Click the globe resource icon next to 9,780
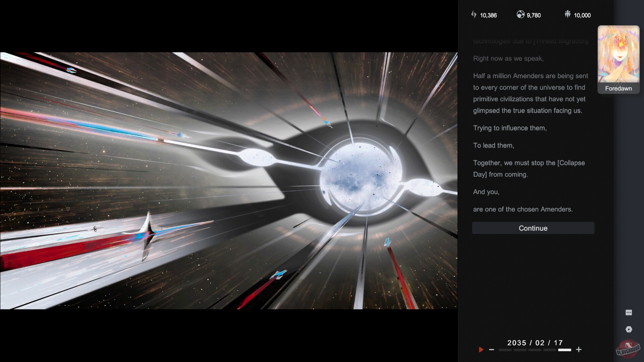This screenshot has width=644, height=362. [521, 15]
